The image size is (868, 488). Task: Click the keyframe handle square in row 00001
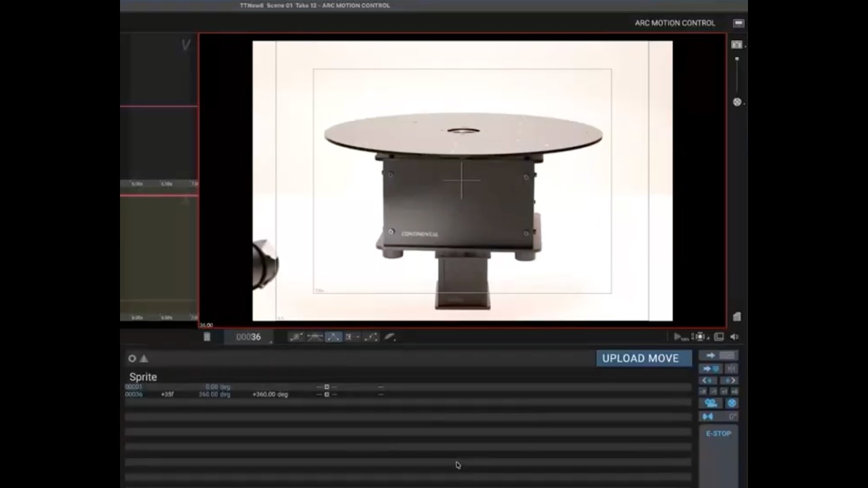click(x=326, y=387)
